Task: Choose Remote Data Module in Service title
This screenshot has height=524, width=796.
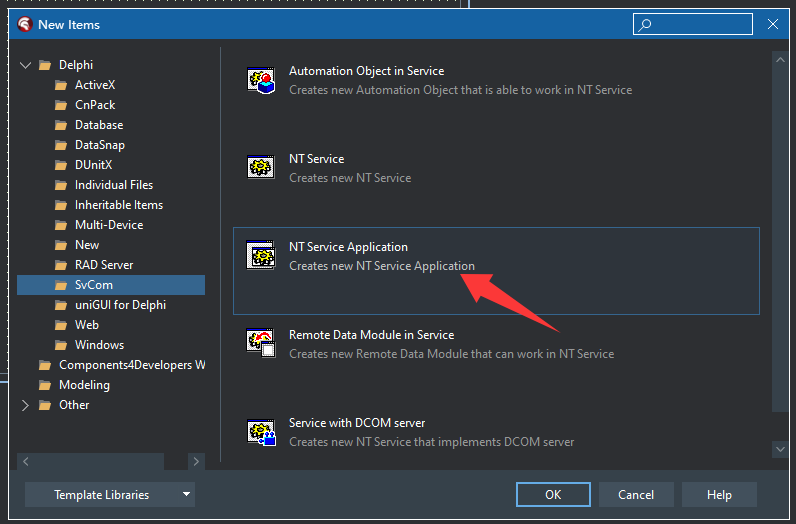Action: 372,335
